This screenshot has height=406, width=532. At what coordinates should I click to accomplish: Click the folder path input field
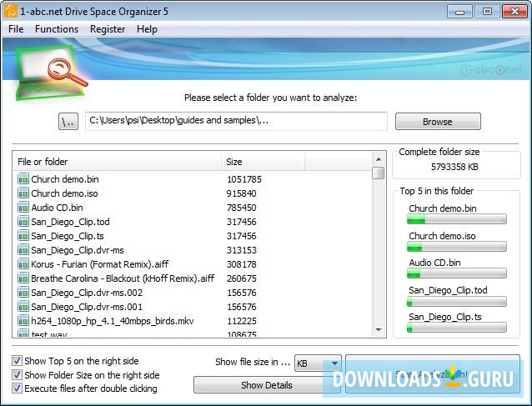236,121
